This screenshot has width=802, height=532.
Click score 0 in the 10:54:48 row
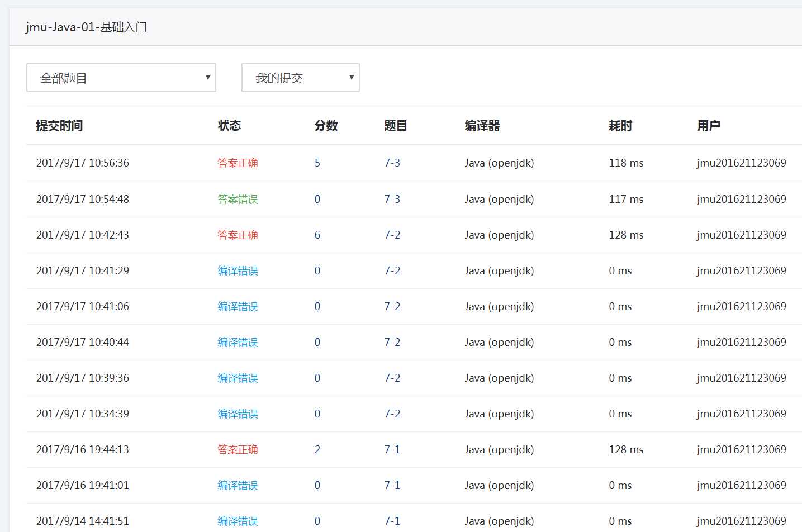[317, 199]
